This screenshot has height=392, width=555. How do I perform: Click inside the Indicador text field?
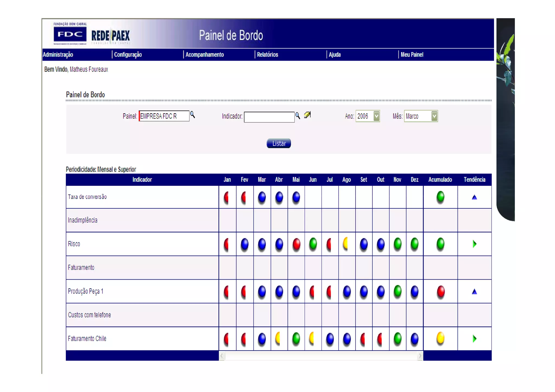269,117
